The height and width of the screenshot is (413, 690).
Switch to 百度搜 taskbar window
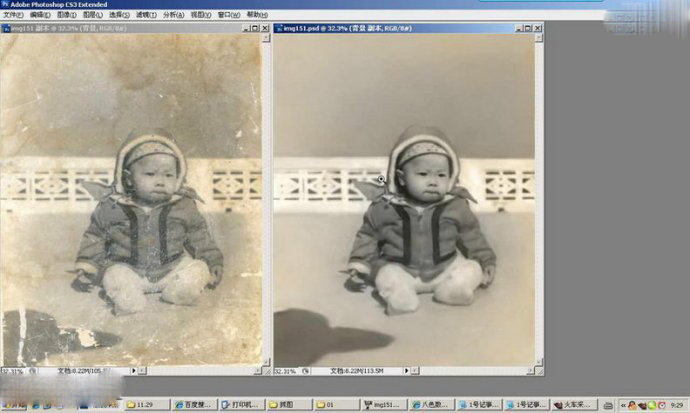point(195,405)
